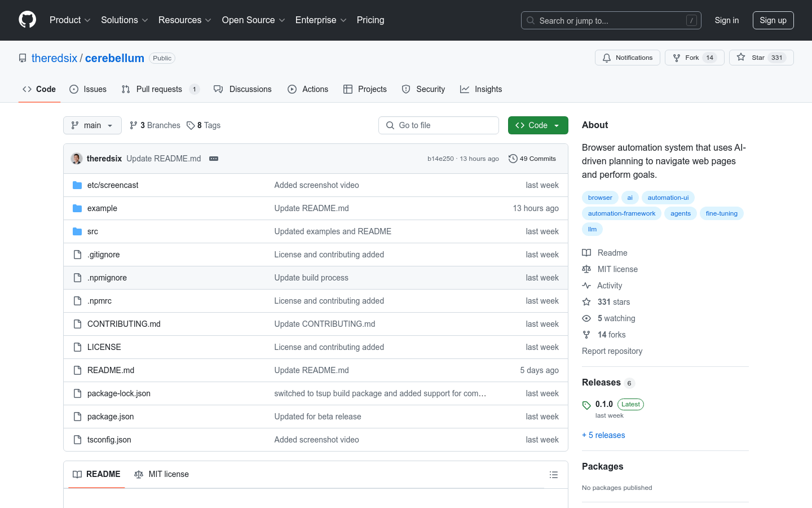Click the LICENSE file icon

coord(78,347)
